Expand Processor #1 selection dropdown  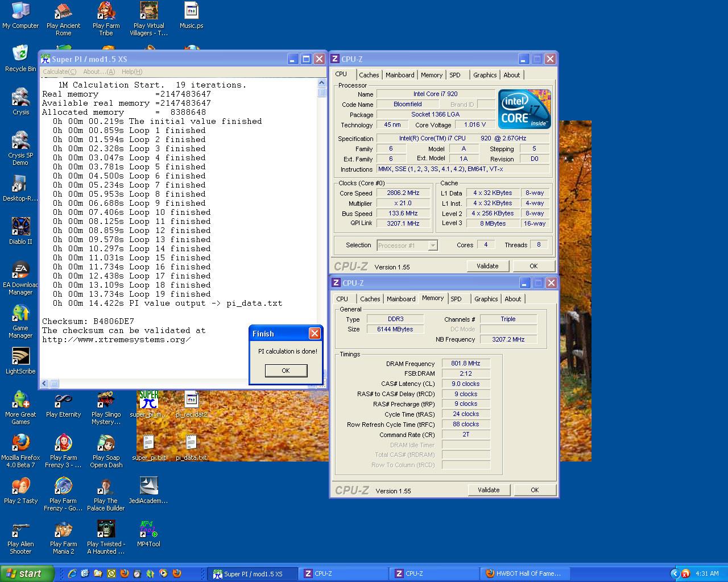click(x=433, y=246)
